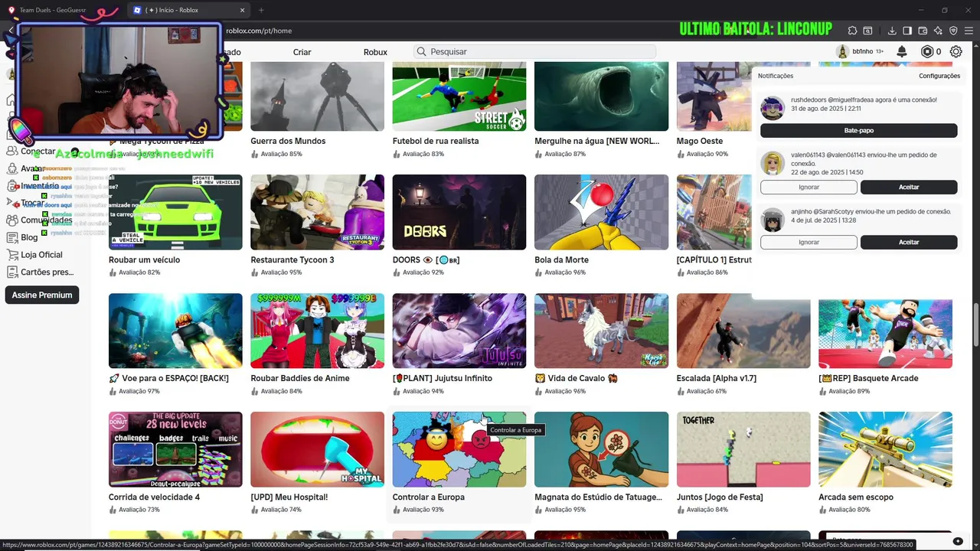Click the Pesquisar search field
Screen dimensions: 980x551
point(535,51)
